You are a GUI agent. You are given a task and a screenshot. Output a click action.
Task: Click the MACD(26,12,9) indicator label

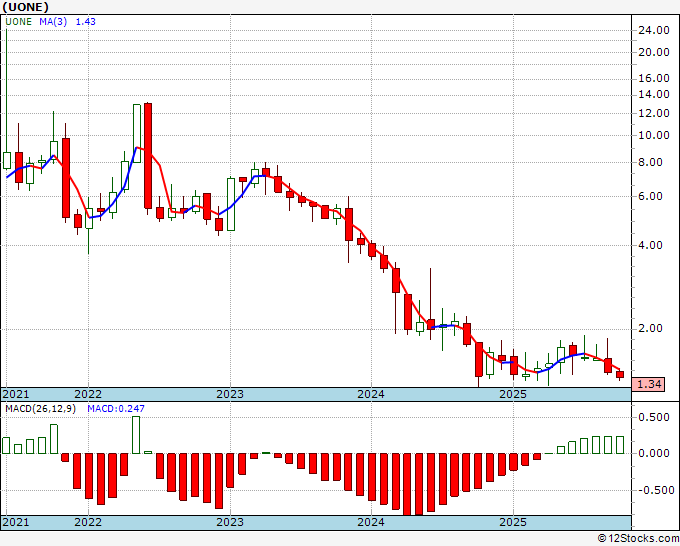point(38,409)
